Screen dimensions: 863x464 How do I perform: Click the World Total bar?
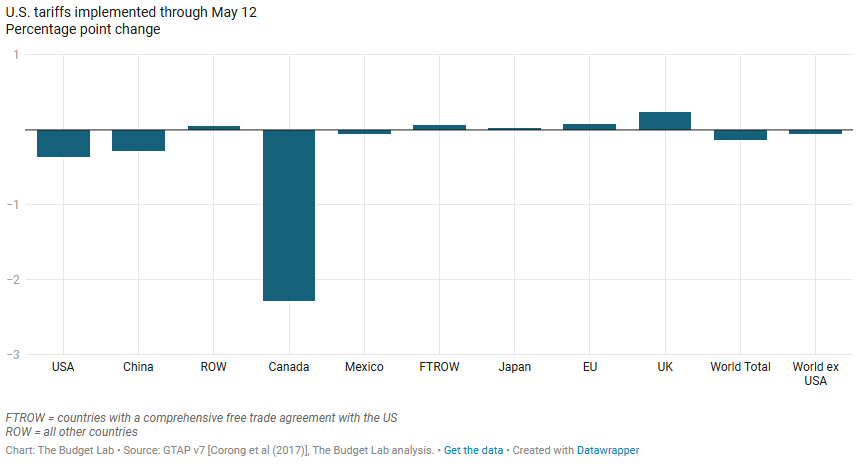click(x=740, y=135)
